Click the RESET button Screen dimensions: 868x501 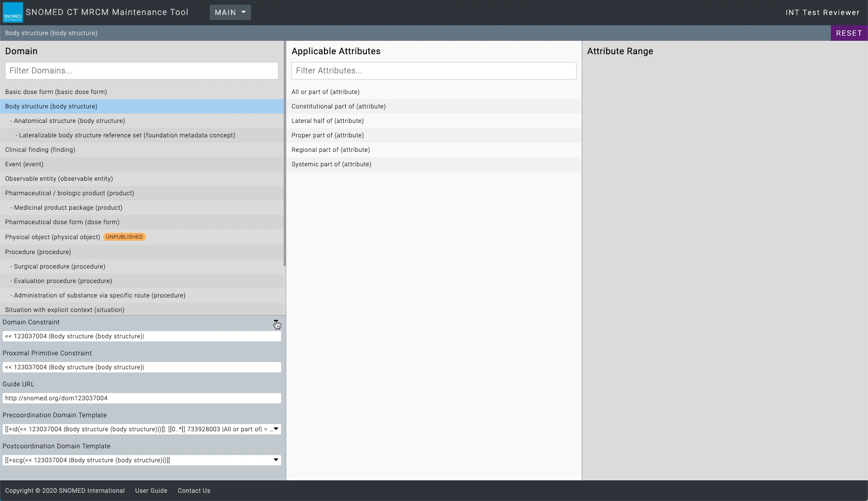point(849,33)
